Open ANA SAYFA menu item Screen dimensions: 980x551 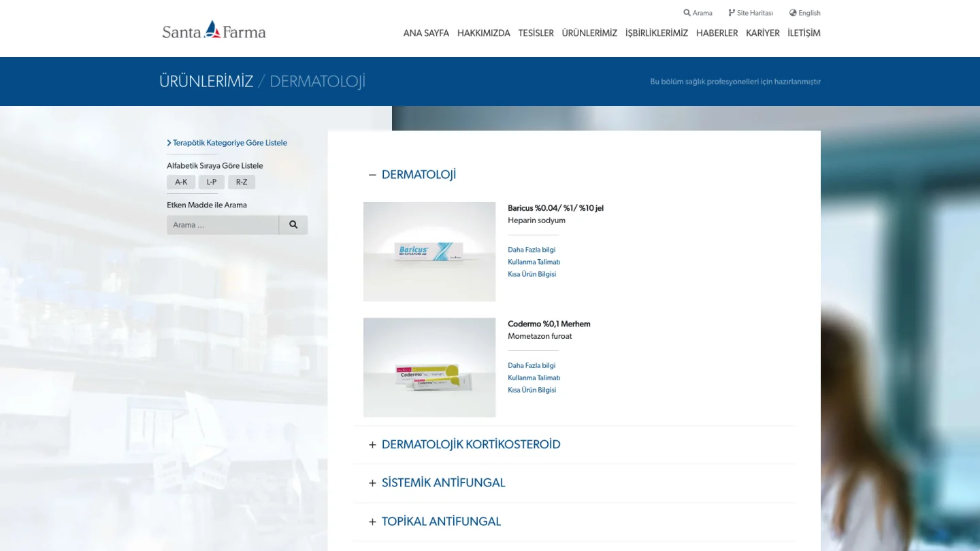[x=426, y=33]
